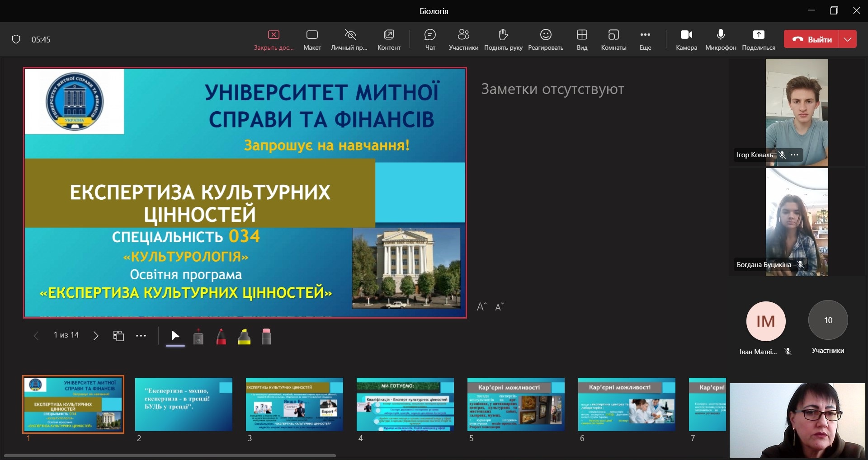This screenshot has width=868, height=460.
Task: Click the thumbnail strip horizontal scrollbar
Action: tap(170, 455)
